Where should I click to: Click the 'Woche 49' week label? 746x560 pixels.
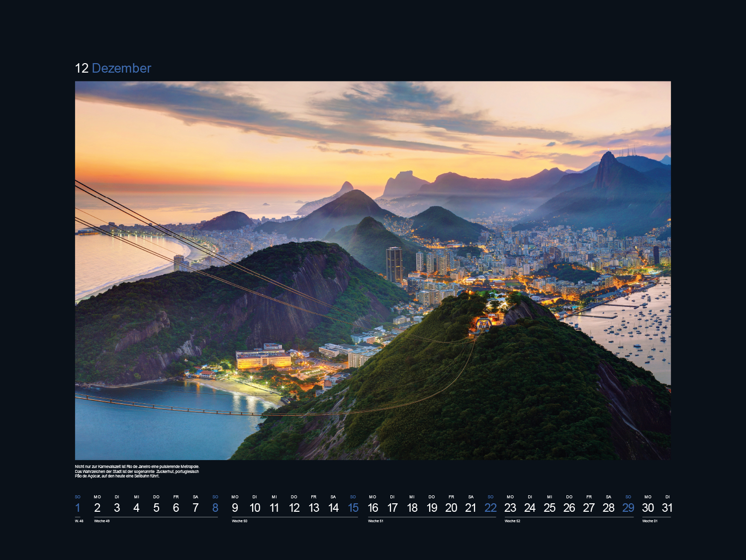pyautogui.click(x=102, y=521)
